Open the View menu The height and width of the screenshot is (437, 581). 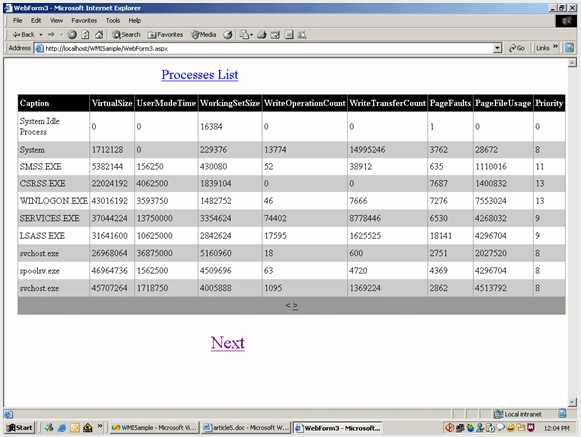pos(56,21)
